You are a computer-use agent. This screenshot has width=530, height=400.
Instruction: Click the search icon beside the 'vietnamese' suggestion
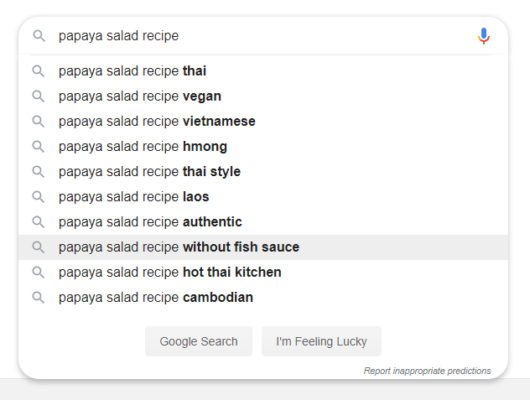[x=38, y=121]
